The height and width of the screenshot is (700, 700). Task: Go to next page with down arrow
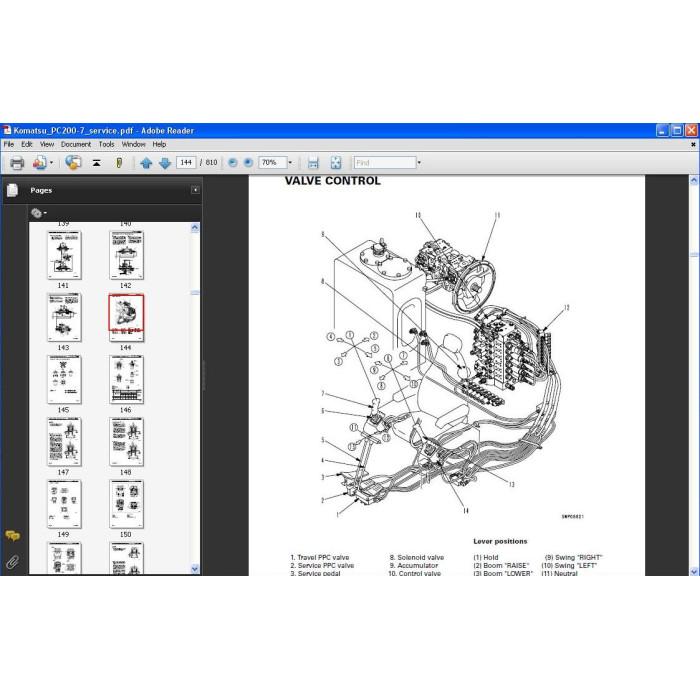[x=165, y=163]
